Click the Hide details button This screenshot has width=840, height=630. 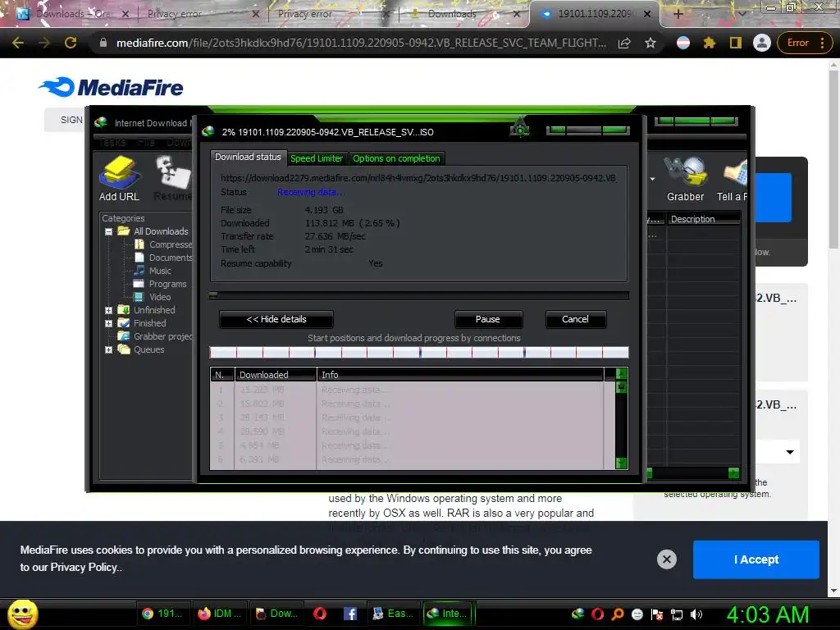point(276,319)
